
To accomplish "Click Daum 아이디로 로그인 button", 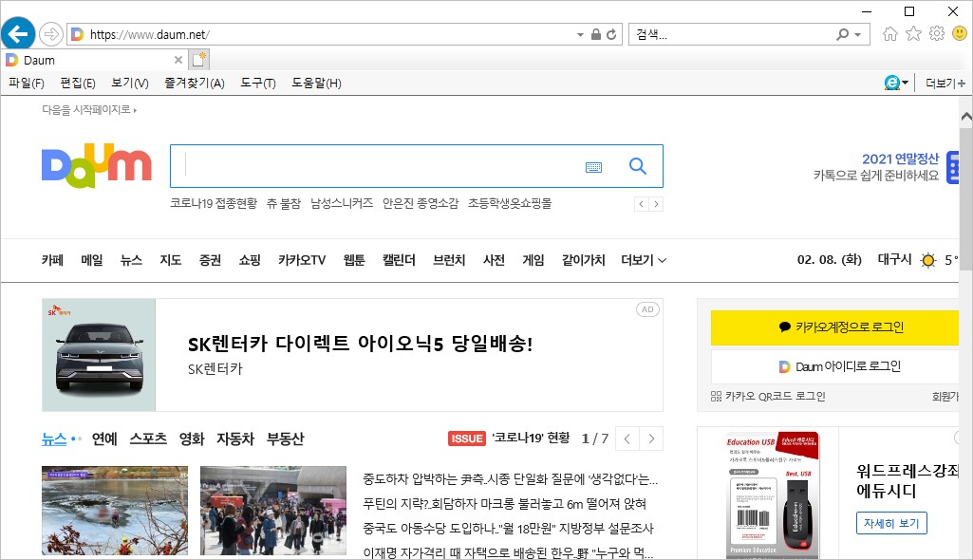I will pyautogui.click(x=834, y=366).
